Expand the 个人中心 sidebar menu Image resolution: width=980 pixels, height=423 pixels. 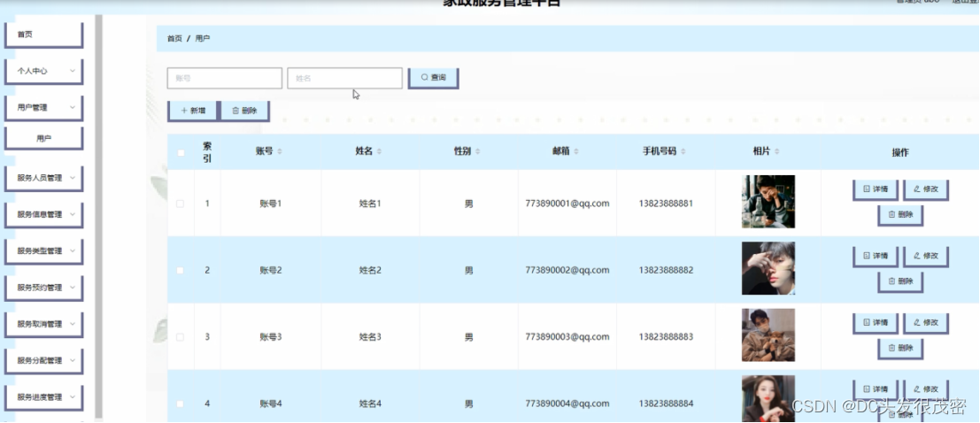[43, 71]
